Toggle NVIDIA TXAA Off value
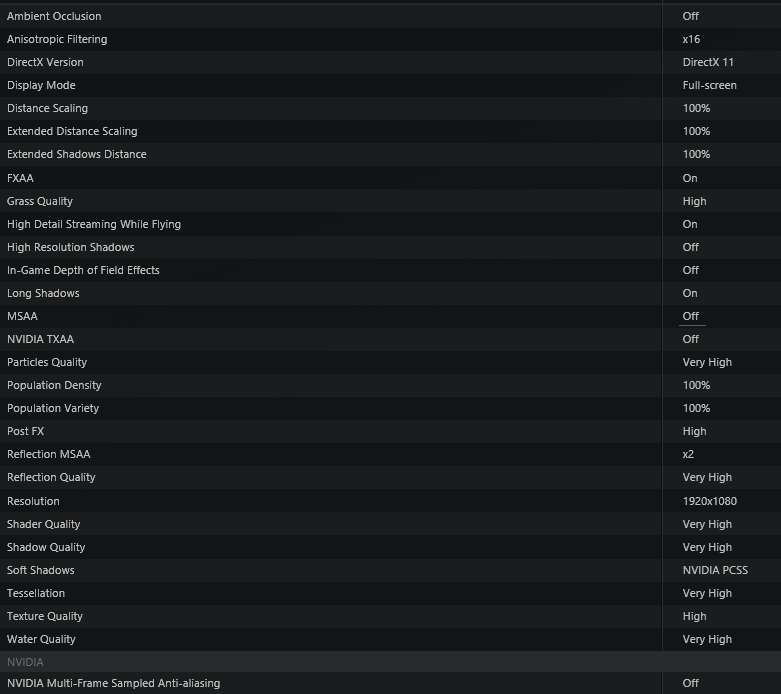 pos(690,339)
